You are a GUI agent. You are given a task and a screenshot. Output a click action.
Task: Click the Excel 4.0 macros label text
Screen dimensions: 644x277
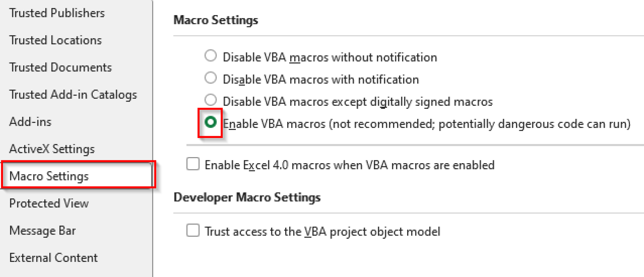[x=349, y=164]
